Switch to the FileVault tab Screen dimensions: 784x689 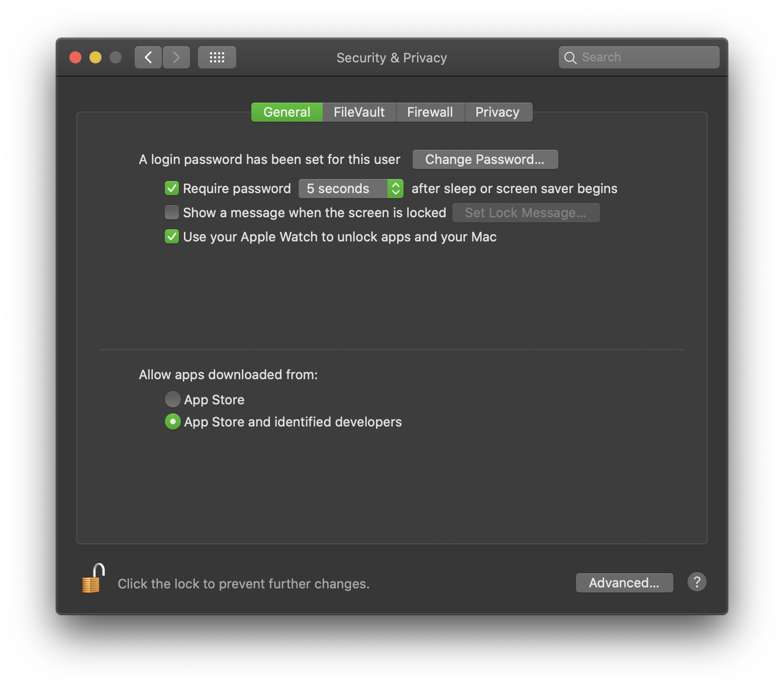(x=359, y=112)
